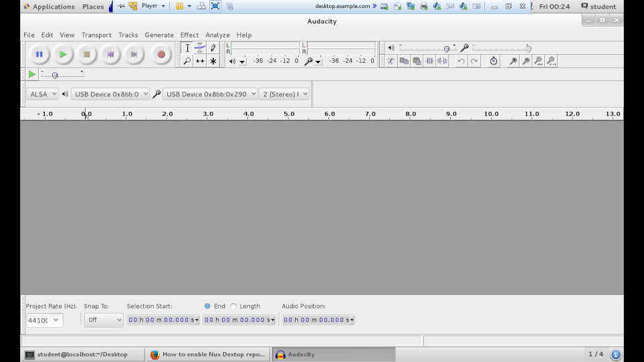
Task: Click Fit Selection in window icon
Action: click(538, 61)
